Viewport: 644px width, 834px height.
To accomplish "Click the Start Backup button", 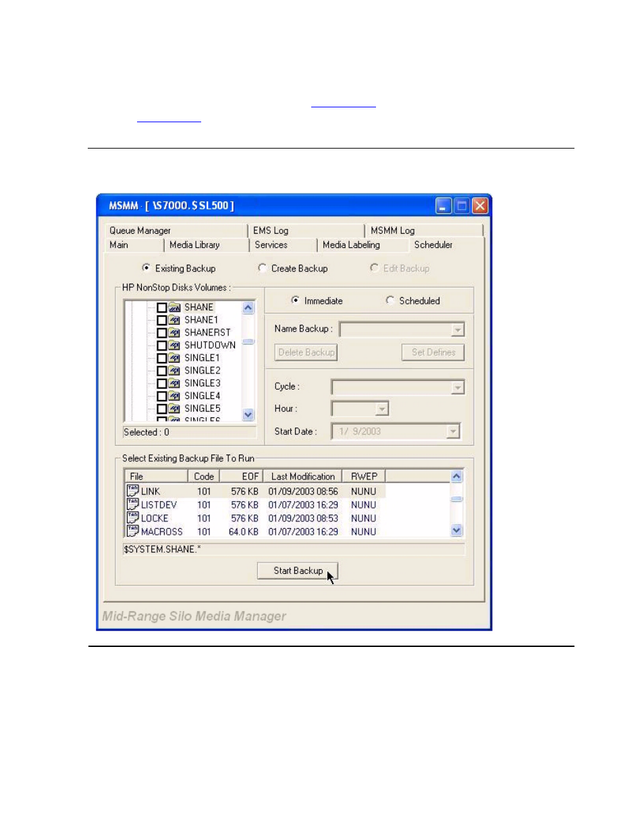I will pos(298,571).
